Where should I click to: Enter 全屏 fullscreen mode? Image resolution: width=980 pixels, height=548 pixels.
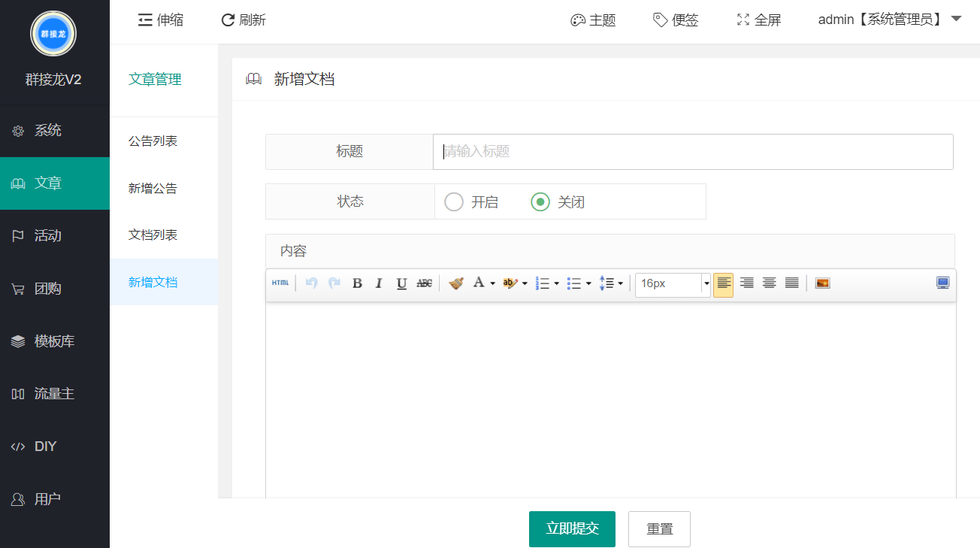tap(759, 20)
